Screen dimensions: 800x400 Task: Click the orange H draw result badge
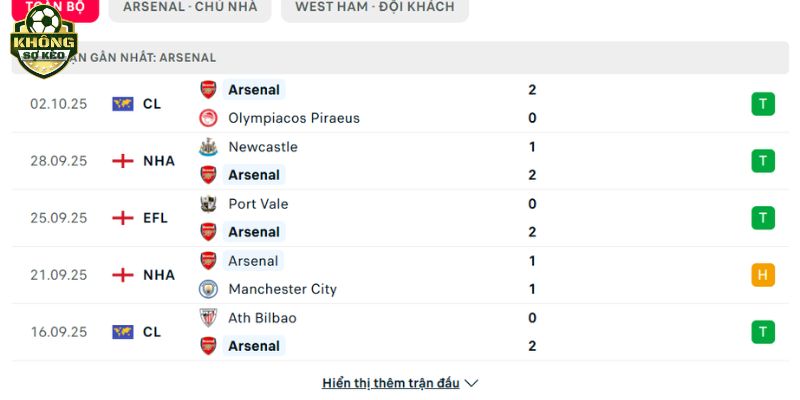tap(763, 275)
